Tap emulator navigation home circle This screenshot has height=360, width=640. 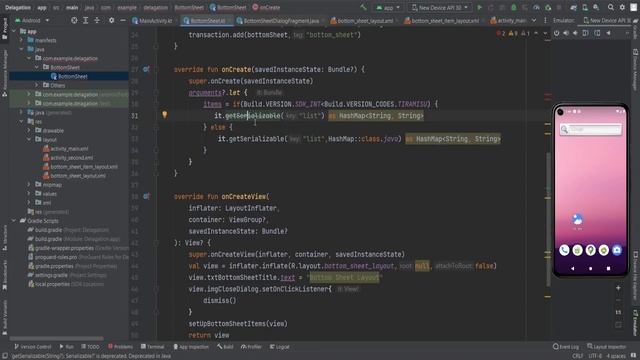tap(590, 269)
